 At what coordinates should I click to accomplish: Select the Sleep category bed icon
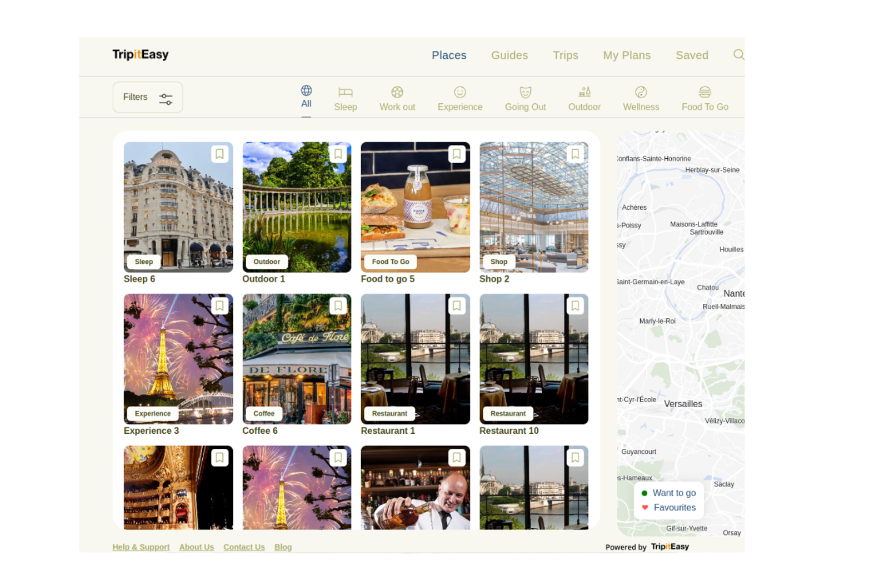tap(345, 92)
